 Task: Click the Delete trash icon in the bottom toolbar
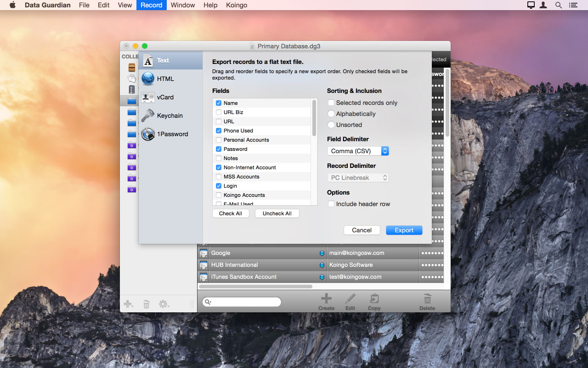point(427,299)
